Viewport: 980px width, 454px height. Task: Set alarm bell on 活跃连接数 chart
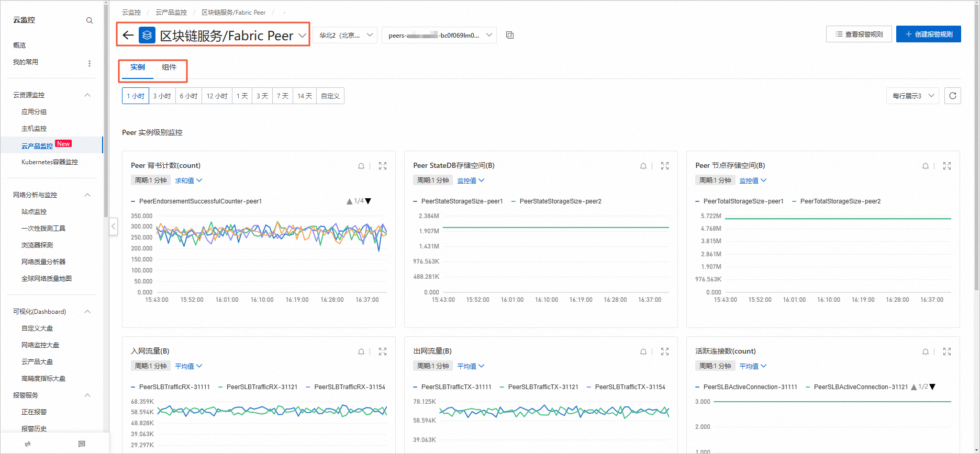(x=926, y=351)
